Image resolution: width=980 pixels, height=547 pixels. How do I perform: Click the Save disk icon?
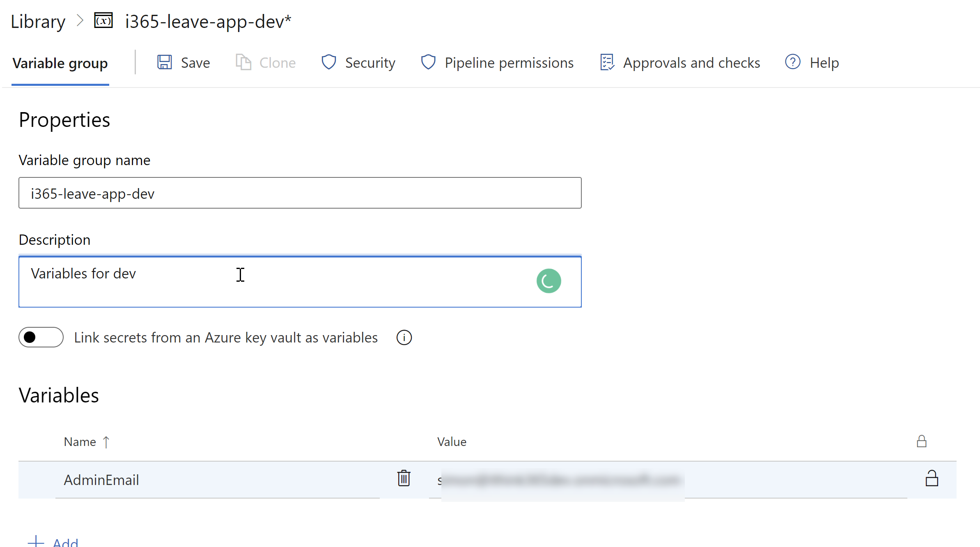click(x=165, y=62)
